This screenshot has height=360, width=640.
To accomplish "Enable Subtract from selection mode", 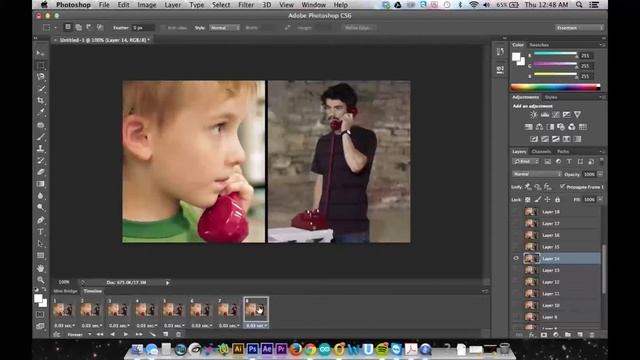I will [89, 27].
